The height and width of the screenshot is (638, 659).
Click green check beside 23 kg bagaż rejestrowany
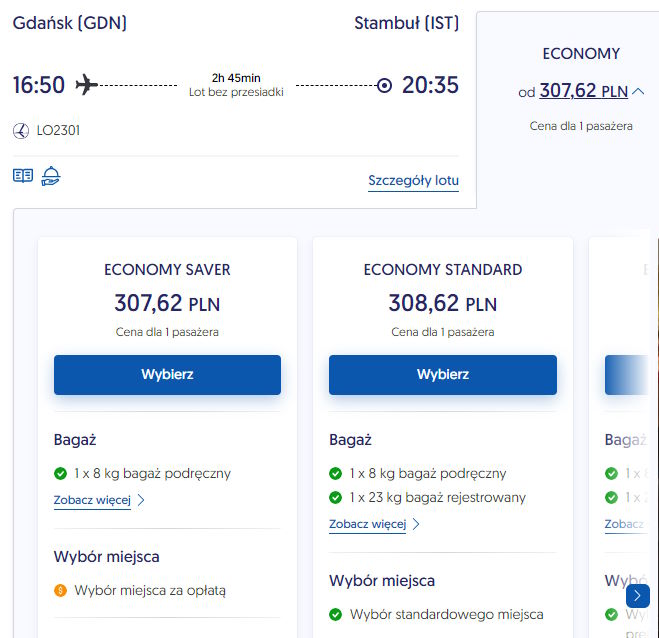pyautogui.click(x=335, y=497)
